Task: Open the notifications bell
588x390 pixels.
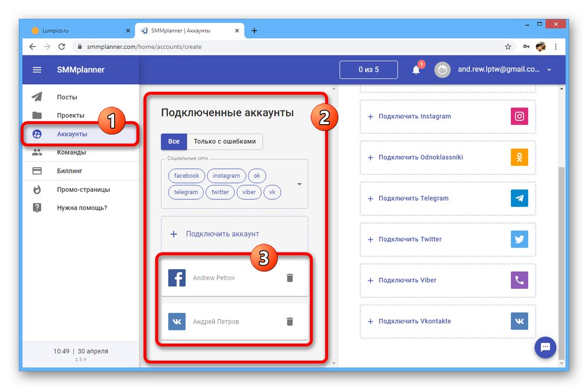Action: pos(416,70)
